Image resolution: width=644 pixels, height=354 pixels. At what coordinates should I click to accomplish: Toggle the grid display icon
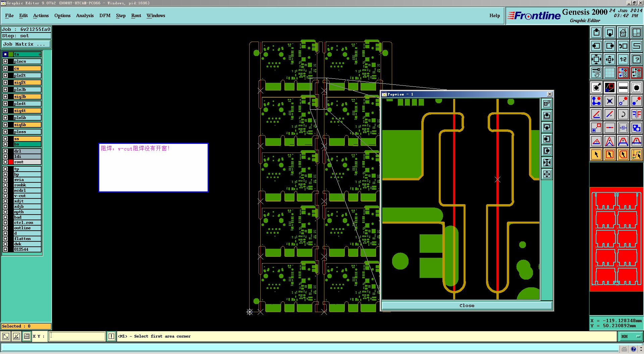pos(609,73)
